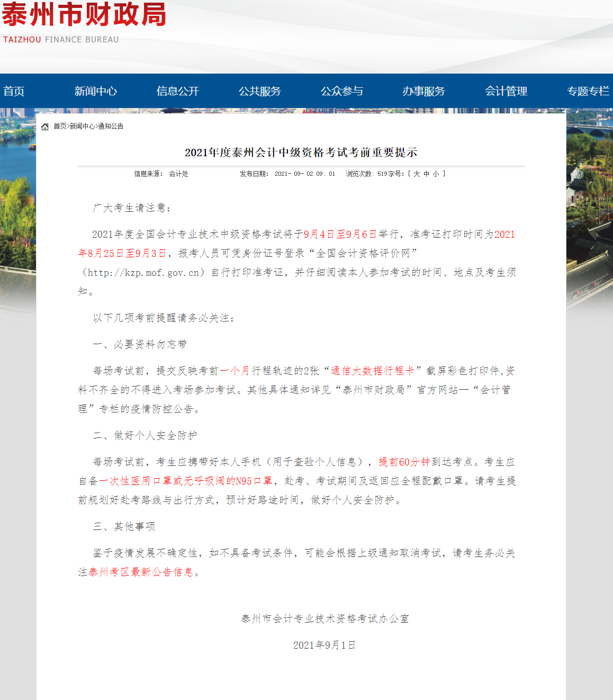Click the home icon in the breadcrumb
The width and height of the screenshot is (613, 700).
click(45, 127)
